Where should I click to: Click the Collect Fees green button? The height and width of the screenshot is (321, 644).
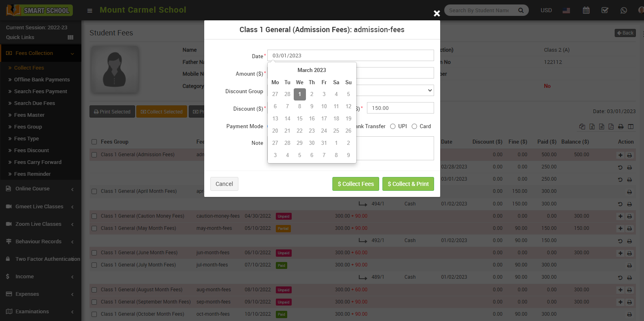(356, 184)
